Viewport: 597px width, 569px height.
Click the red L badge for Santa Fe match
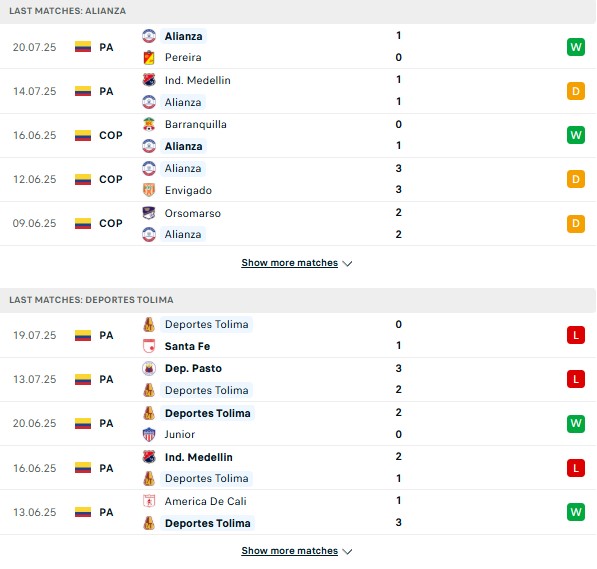tap(576, 335)
